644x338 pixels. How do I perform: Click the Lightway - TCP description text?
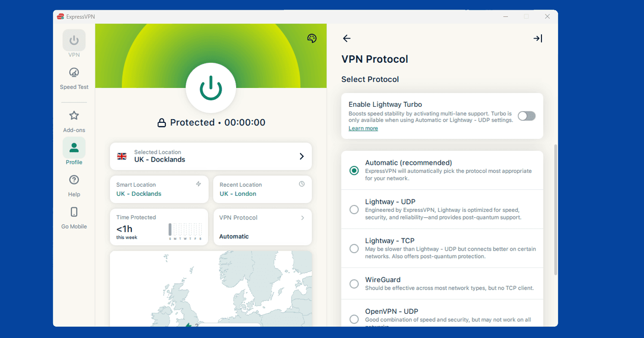pos(450,253)
